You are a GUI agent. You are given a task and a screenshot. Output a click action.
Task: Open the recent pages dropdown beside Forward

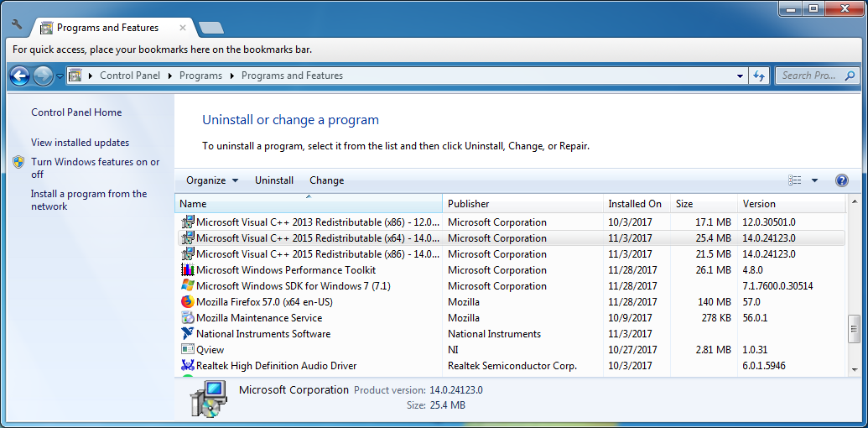(60, 76)
